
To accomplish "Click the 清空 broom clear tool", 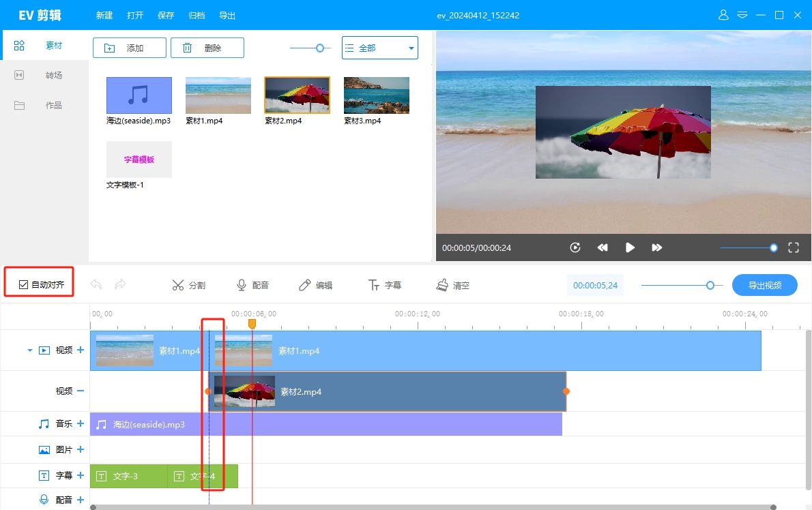I will [453, 285].
